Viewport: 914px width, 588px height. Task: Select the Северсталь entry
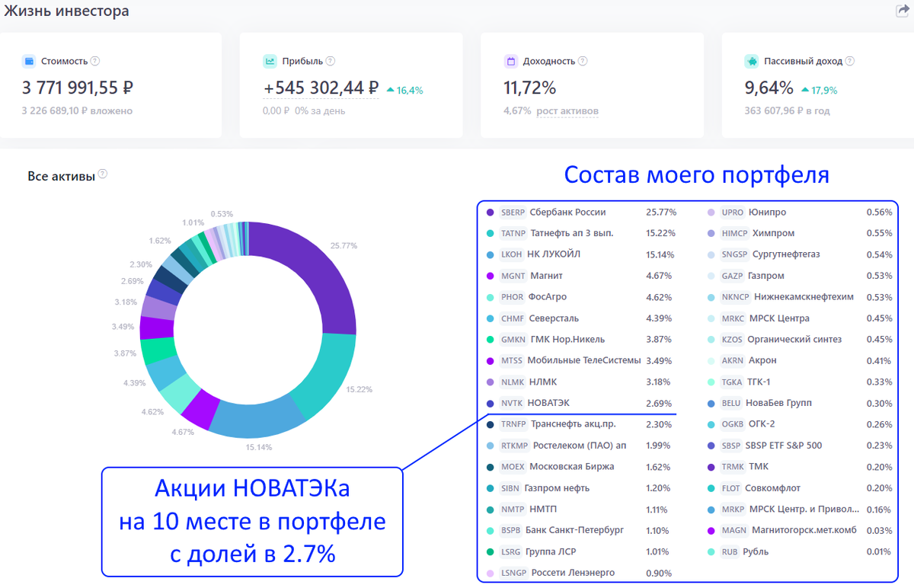554,318
